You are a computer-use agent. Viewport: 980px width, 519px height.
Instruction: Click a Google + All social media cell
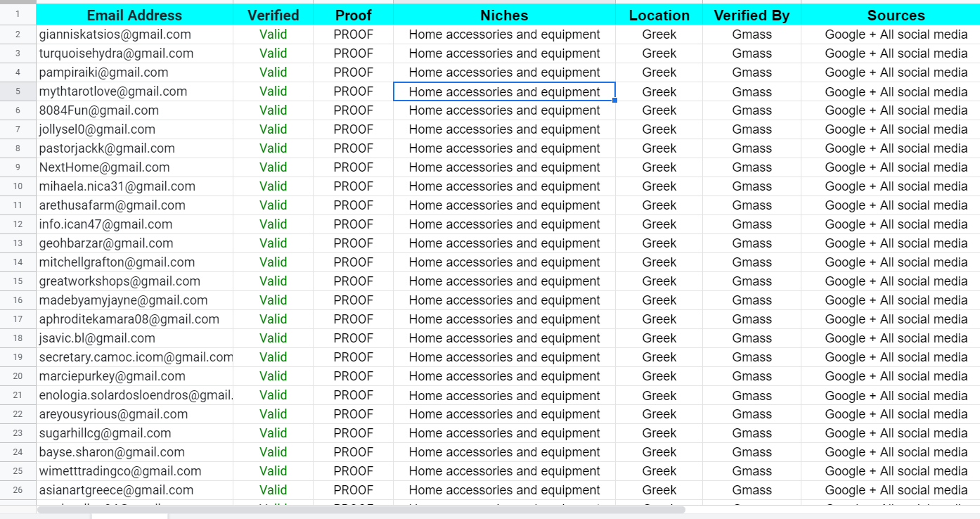coord(896,34)
